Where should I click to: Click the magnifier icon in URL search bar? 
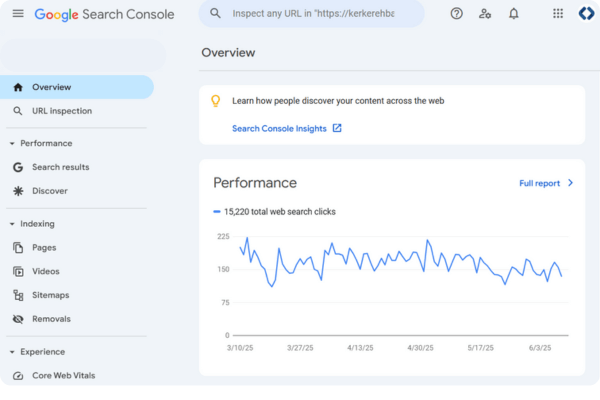tap(215, 13)
